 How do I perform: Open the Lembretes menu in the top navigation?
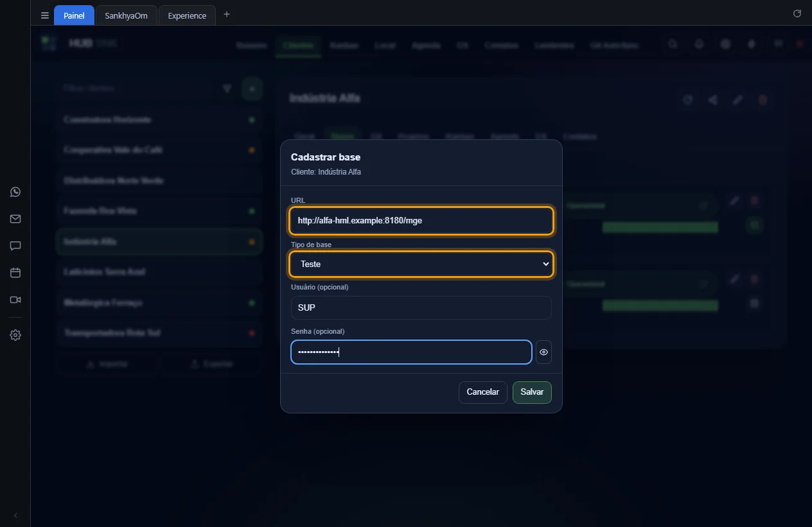pyautogui.click(x=554, y=46)
